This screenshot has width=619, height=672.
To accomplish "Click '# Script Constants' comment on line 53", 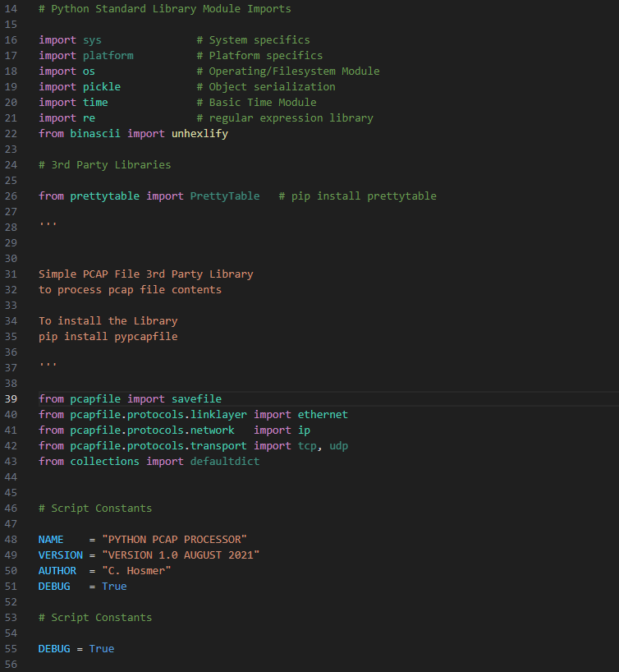I will coord(95,618).
